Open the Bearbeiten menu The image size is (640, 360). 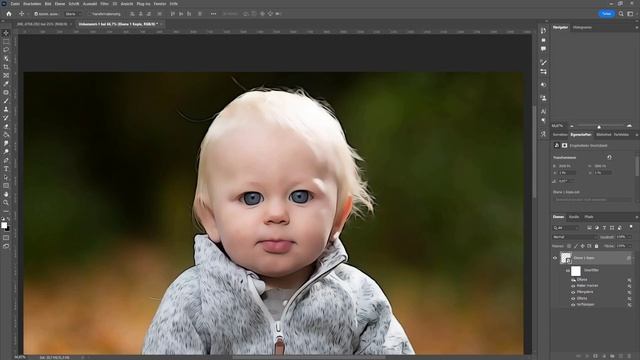pos(32,4)
